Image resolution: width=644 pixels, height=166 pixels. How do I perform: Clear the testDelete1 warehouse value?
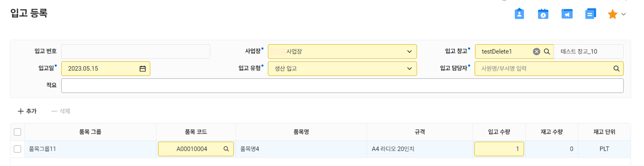(x=536, y=52)
